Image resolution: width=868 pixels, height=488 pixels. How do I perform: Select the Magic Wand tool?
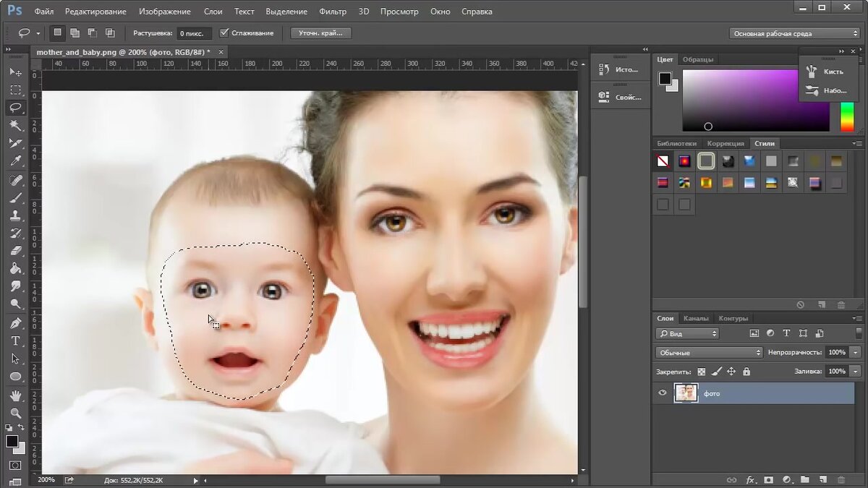[x=15, y=126]
